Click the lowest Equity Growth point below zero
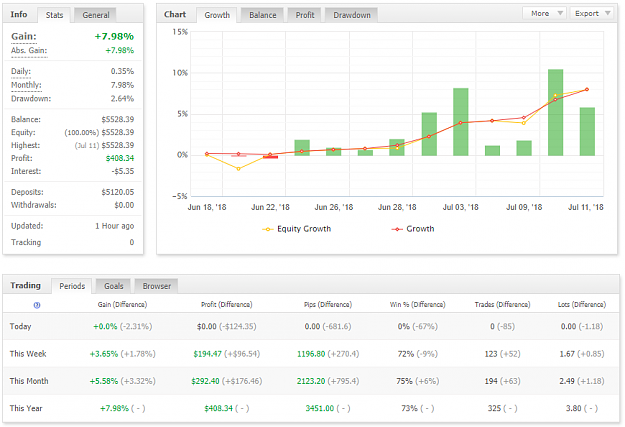This screenshot has width=625, height=427. tap(238, 169)
